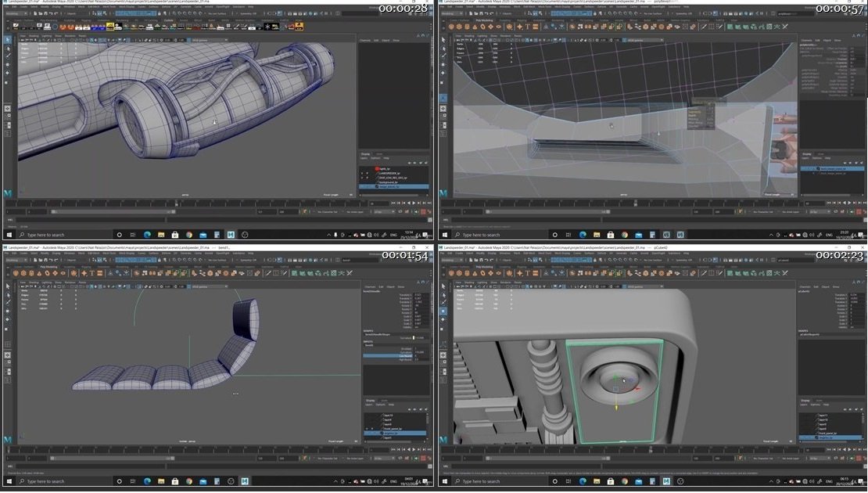Click highlighted Move tool in 00:02:23 frame toolbox
Viewport: 868px width, 493px height.
point(443,311)
